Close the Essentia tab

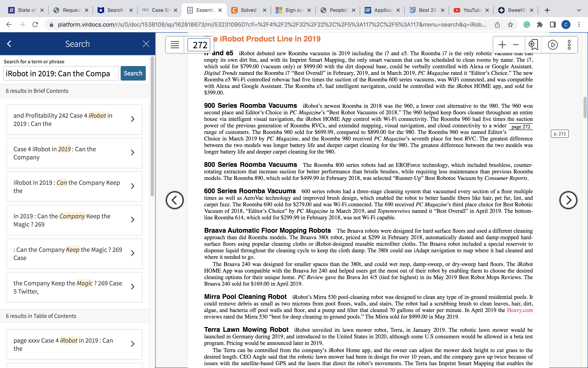(x=220, y=10)
